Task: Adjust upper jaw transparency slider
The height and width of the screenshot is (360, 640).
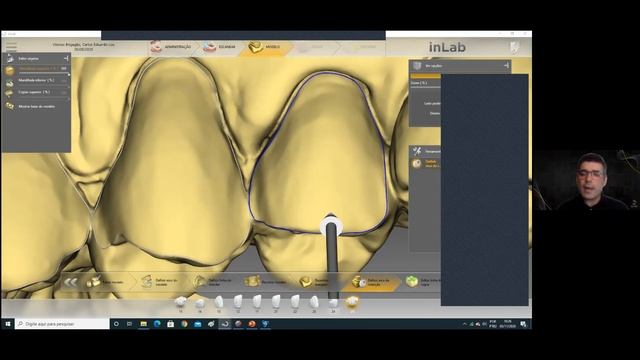Action: (44, 74)
